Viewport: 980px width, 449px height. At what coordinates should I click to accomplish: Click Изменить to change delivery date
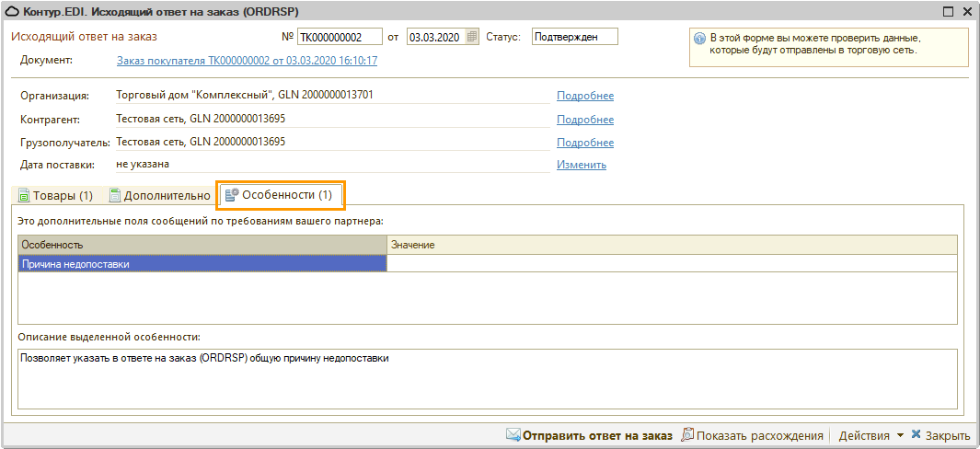pos(581,165)
